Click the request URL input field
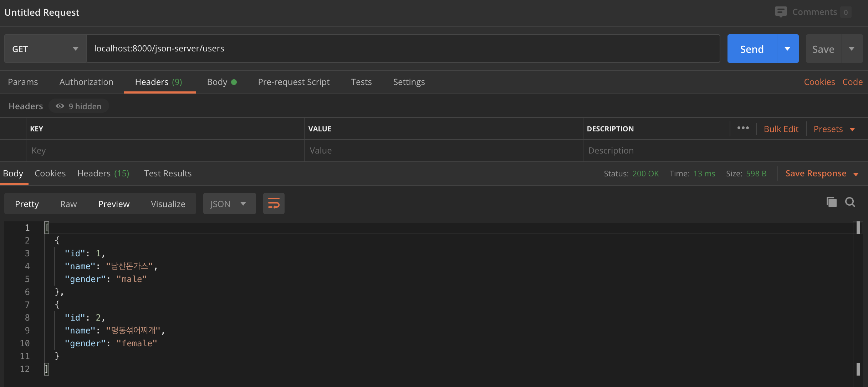This screenshot has width=868, height=387. (x=403, y=49)
